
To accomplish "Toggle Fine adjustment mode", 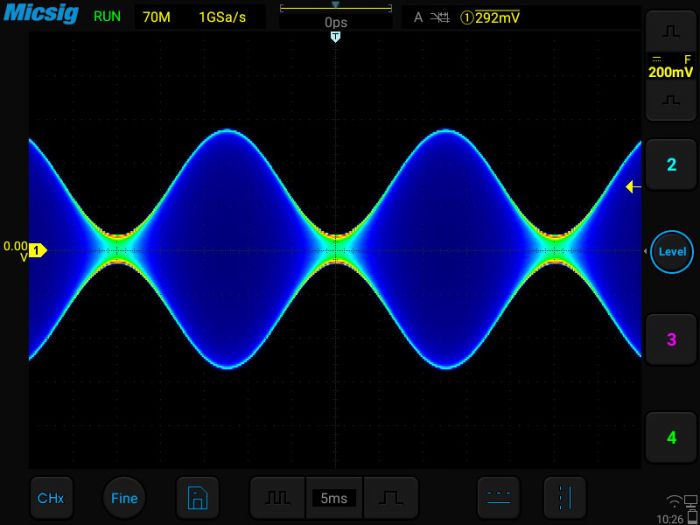I will click(x=124, y=498).
